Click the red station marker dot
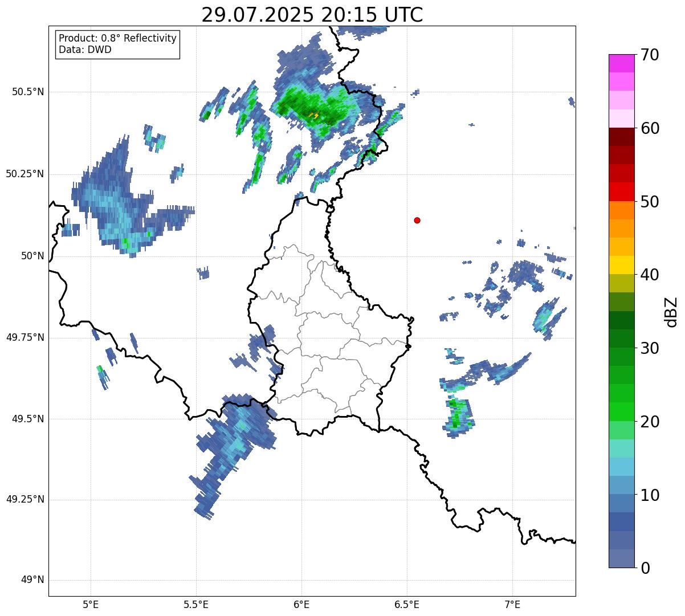The image size is (685, 616). [x=417, y=220]
